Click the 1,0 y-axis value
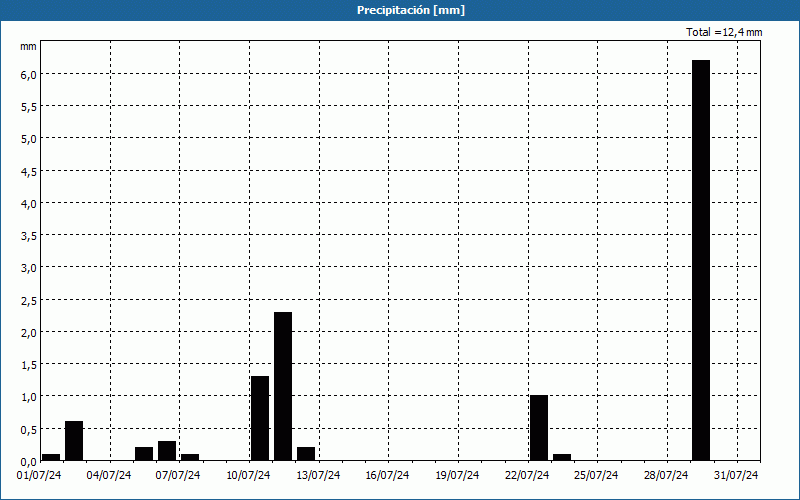The width and height of the screenshot is (800, 500). click(29, 397)
